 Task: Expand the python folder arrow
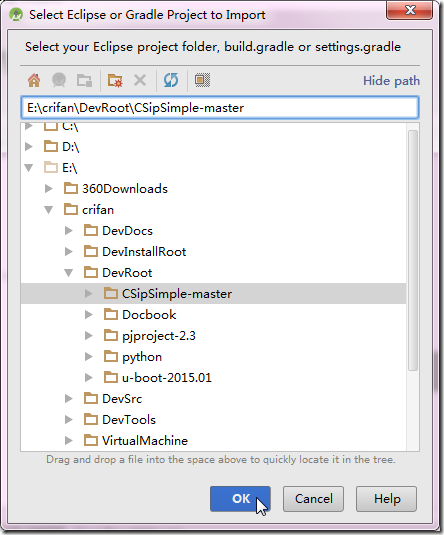pyautogui.click(x=88, y=357)
